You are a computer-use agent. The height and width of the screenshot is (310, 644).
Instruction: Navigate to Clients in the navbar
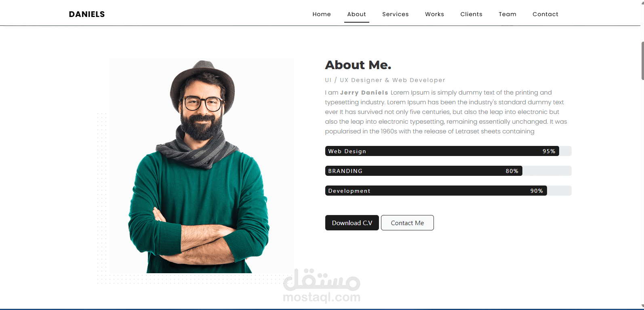[x=471, y=14]
